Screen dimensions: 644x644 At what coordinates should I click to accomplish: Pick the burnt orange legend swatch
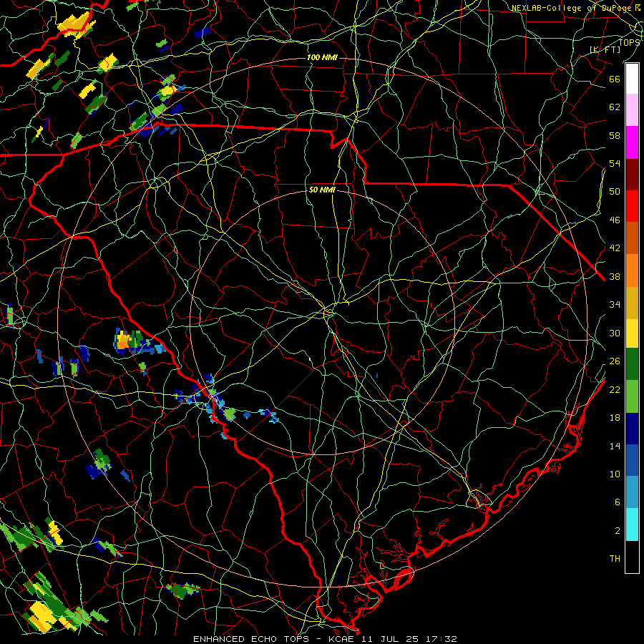click(x=632, y=238)
